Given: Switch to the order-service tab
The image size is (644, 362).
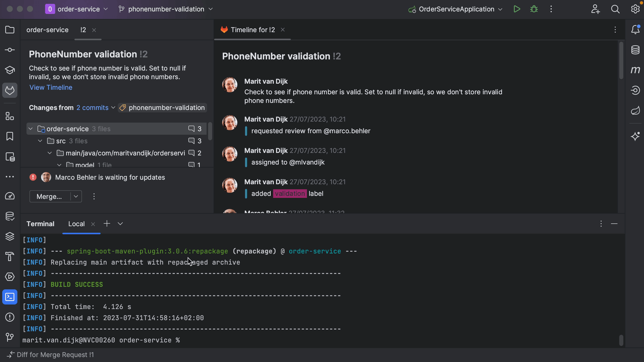Looking at the screenshot, I should [47, 30].
